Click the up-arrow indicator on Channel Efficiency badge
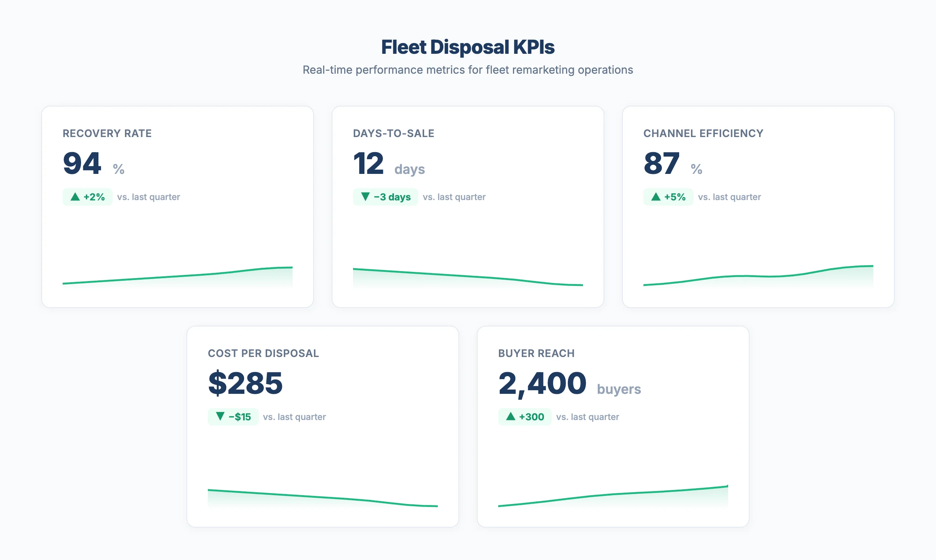 coord(656,197)
